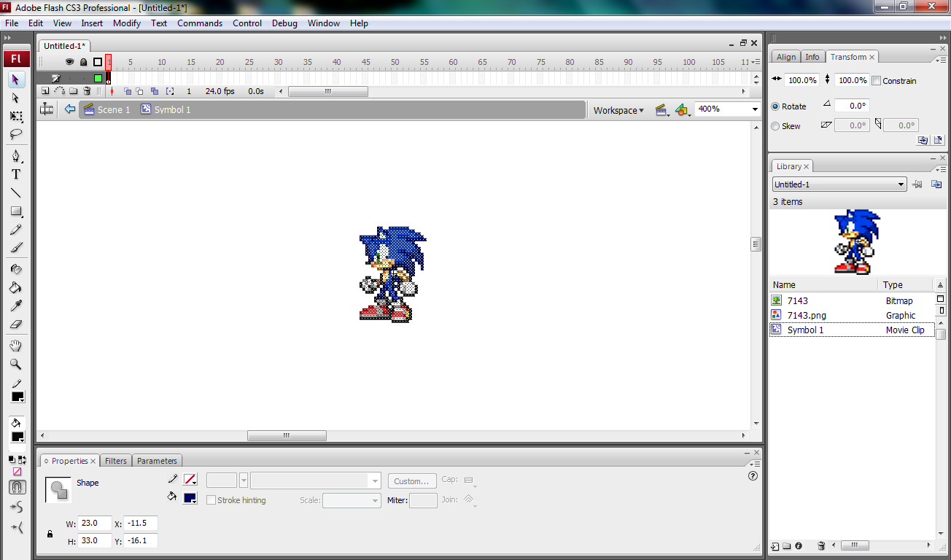Screen dimensions: 951x560
Task: Switch to the Info tab
Action: point(812,57)
